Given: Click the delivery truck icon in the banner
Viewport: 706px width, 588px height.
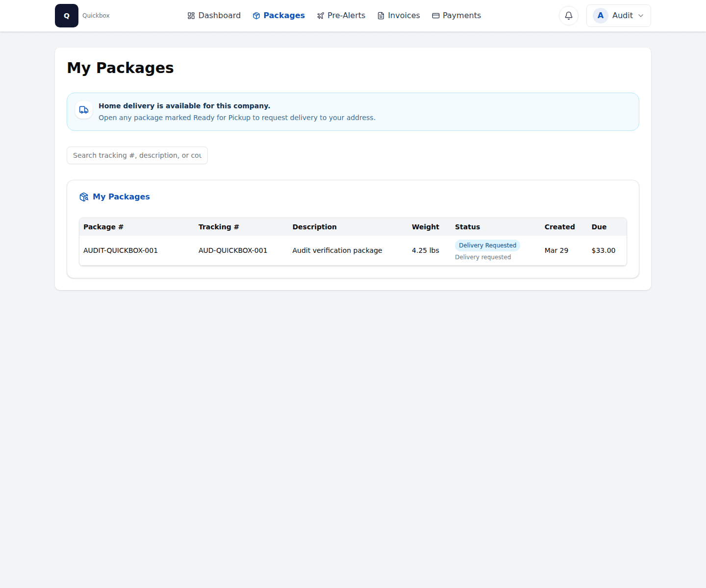Looking at the screenshot, I should 83,110.
